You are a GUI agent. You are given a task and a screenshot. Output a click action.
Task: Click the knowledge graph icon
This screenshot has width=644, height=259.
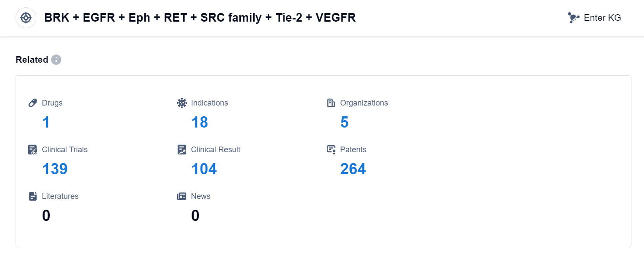573,18
